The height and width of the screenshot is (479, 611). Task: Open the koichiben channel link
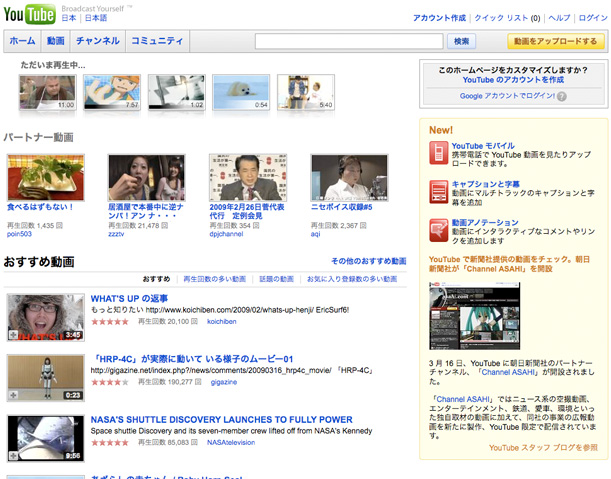222,322
